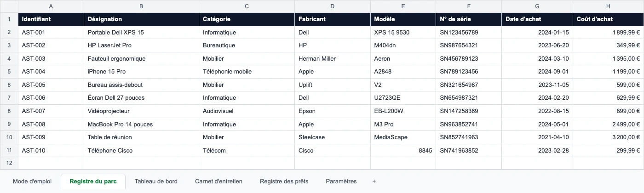
Task: Select the Herman Miller cell
Action: coord(333,59)
